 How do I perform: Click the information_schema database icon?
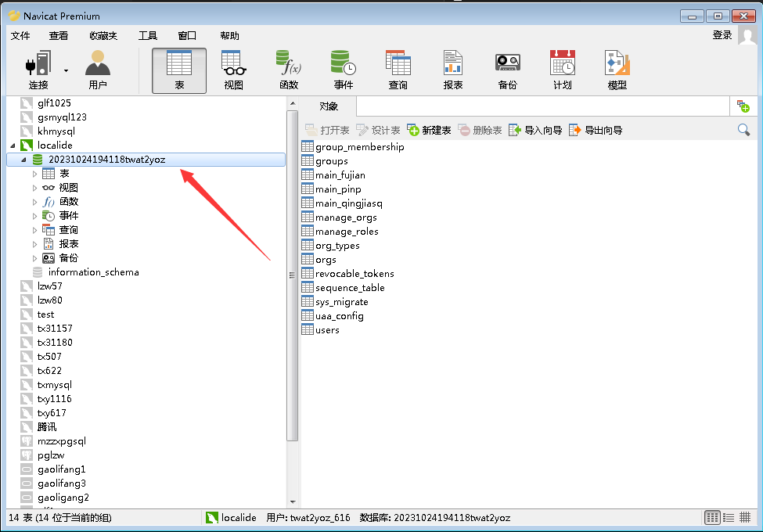(38, 271)
